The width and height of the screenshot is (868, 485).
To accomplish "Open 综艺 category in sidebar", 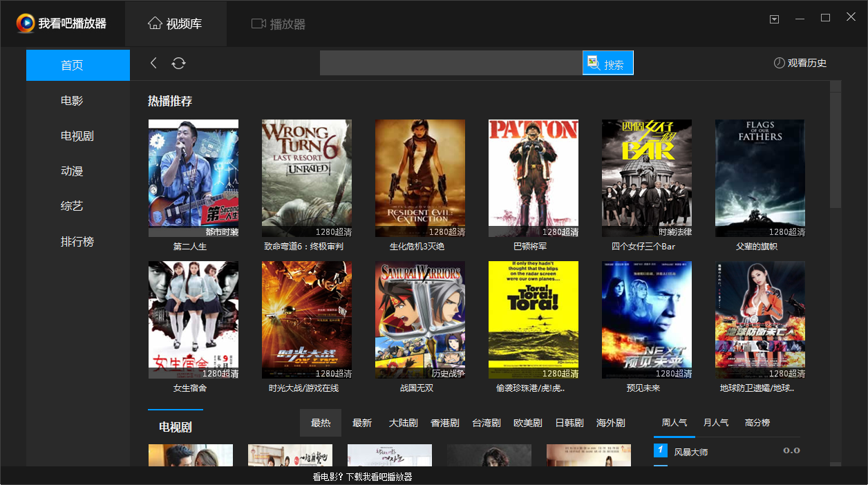I will click(x=72, y=207).
